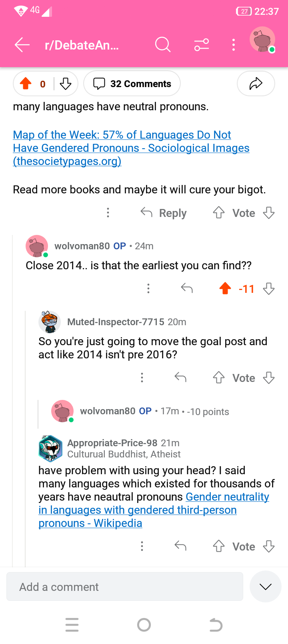Open three-dot menu on wolvoman80's comment
The height and width of the screenshot is (644, 288).
148,288
